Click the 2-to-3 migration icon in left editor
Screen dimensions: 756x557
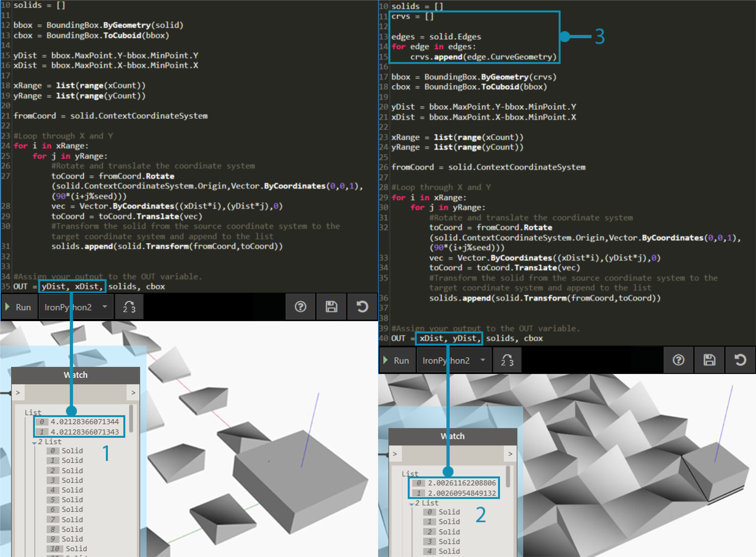click(129, 307)
